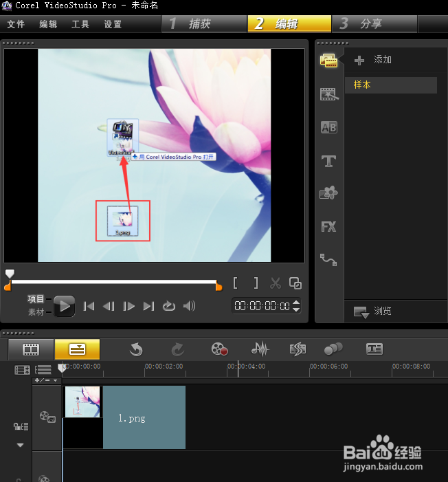The image size is (448, 482).
Task: Click the scissors split clip icon
Action: pos(276,283)
